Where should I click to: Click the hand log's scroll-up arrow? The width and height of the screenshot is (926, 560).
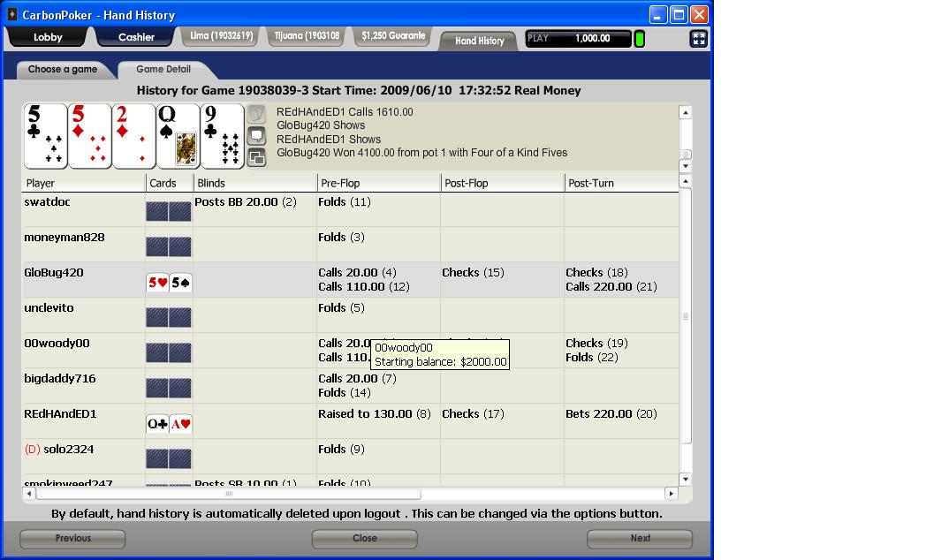685,112
